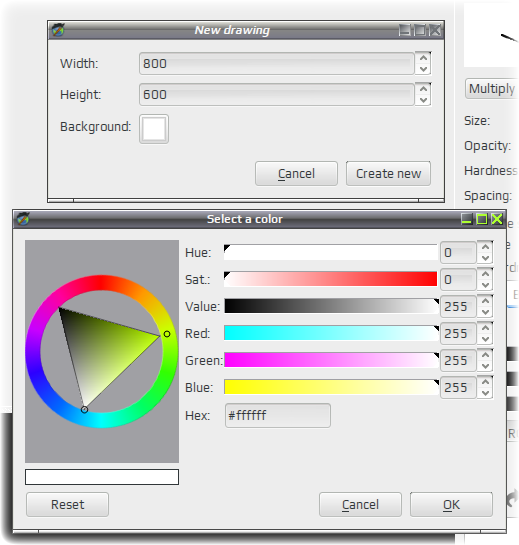Open the Multiply blend mode dropdown
The width and height of the screenshot is (519, 545).
tap(492, 89)
